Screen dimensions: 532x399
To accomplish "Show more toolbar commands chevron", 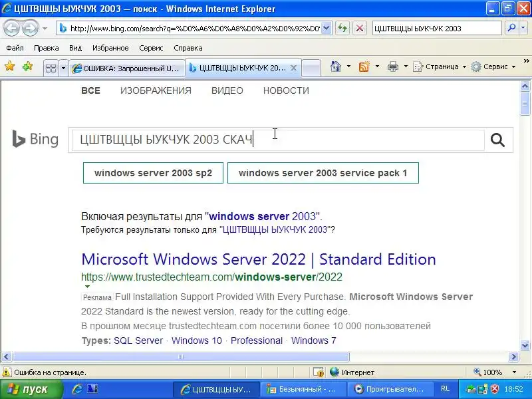I will (526, 61).
